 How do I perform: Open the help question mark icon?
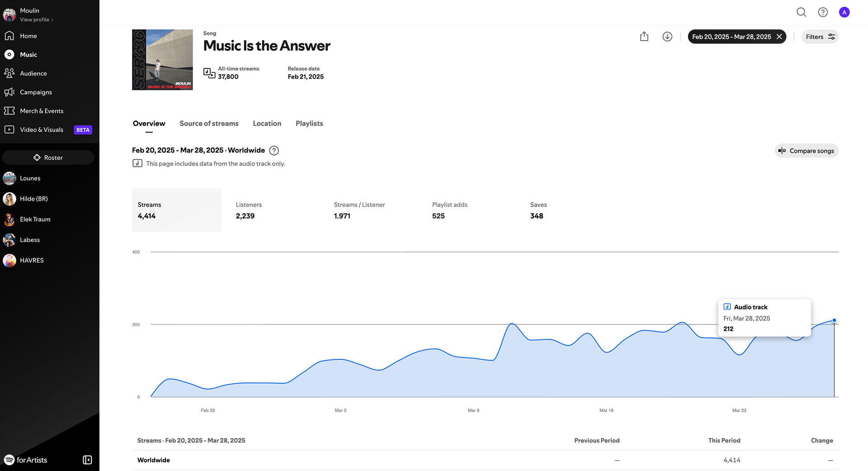[823, 12]
